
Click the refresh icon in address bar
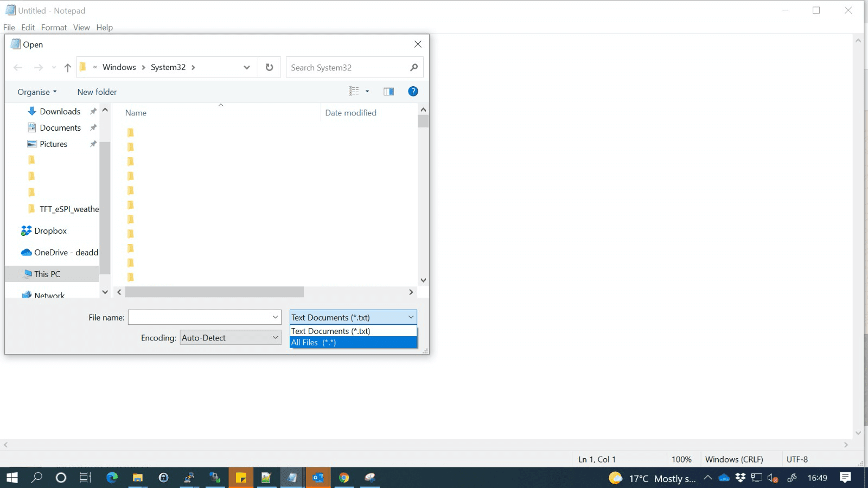[269, 67]
